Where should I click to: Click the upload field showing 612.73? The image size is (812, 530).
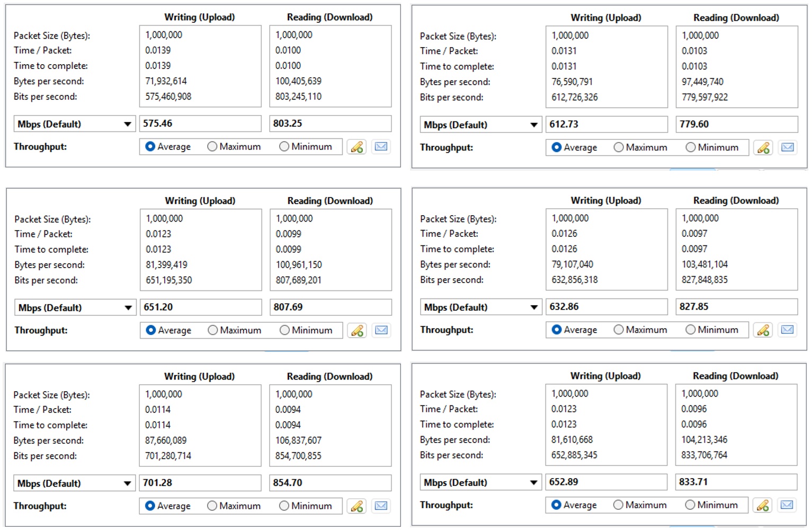(606, 125)
